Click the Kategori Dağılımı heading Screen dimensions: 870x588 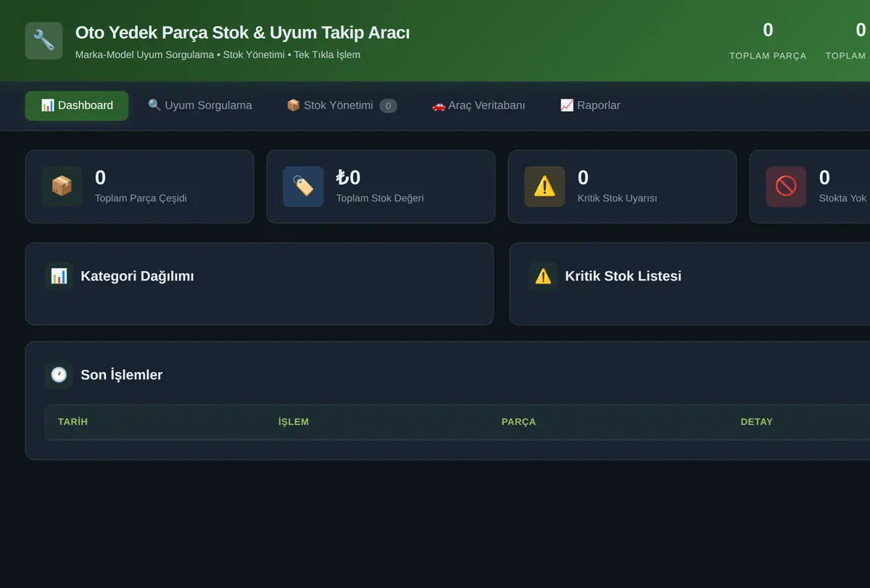[137, 276]
